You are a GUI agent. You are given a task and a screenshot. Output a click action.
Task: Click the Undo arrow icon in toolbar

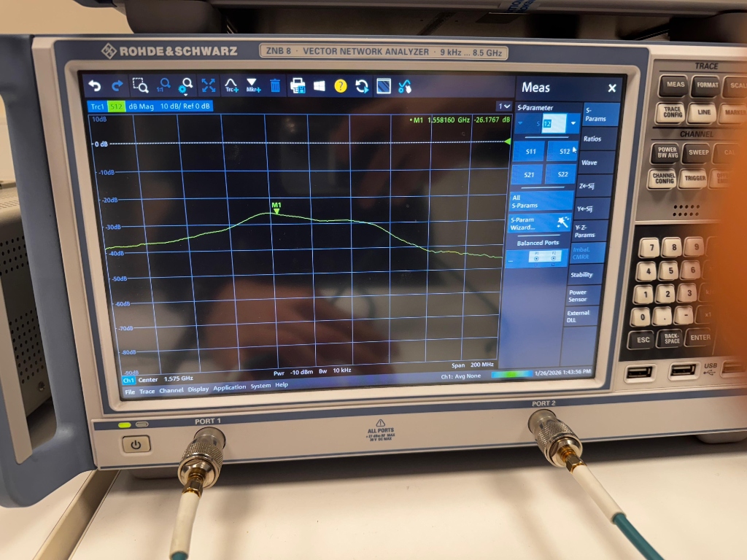point(94,85)
